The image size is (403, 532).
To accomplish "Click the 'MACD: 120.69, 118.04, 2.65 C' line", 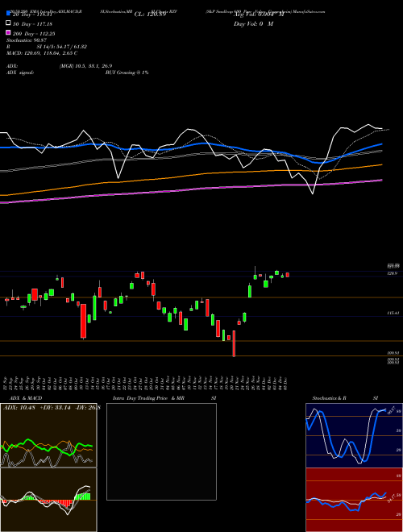I will (x=42, y=53).
